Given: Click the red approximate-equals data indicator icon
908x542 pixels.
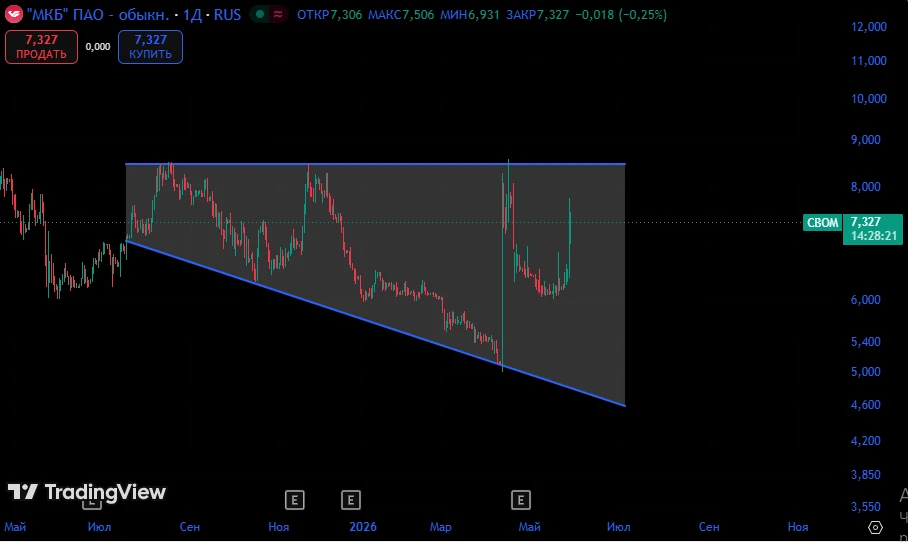Looking at the screenshot, I should [279, 14].
